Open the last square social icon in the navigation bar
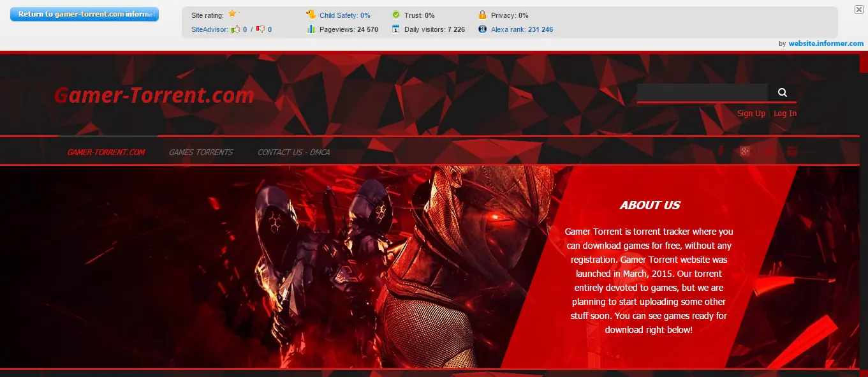The height and width of the screenshot is (377, 868). tap(792, 151)
